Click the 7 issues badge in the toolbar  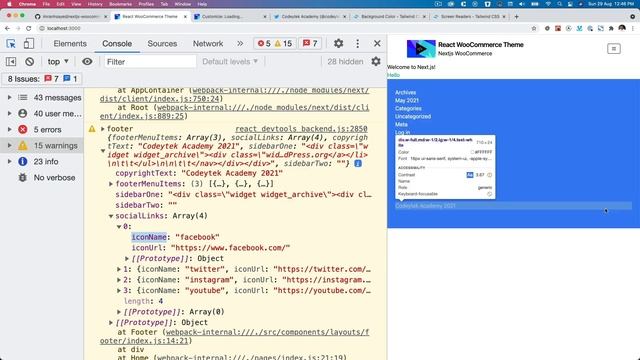(310, 43)
